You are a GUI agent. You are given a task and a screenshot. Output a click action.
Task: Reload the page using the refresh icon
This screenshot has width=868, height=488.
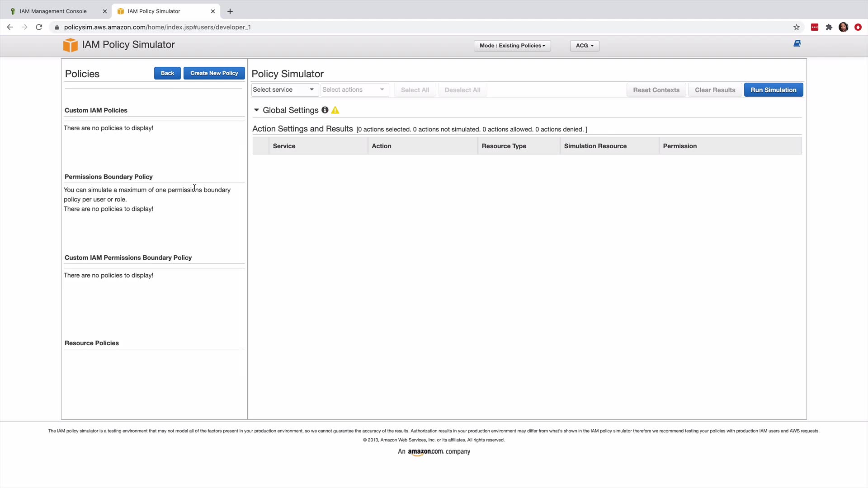pyautogui.click(x=39, y=27)
